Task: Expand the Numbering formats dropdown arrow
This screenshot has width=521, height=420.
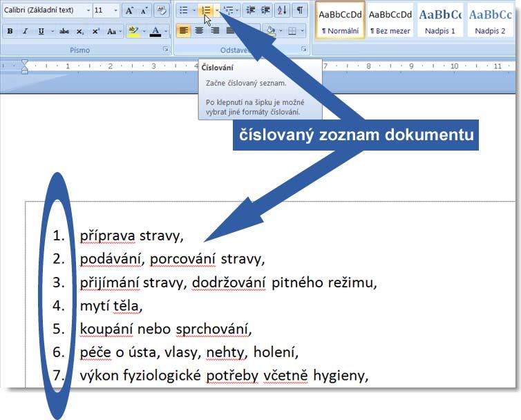Action: tap(217, 10)
